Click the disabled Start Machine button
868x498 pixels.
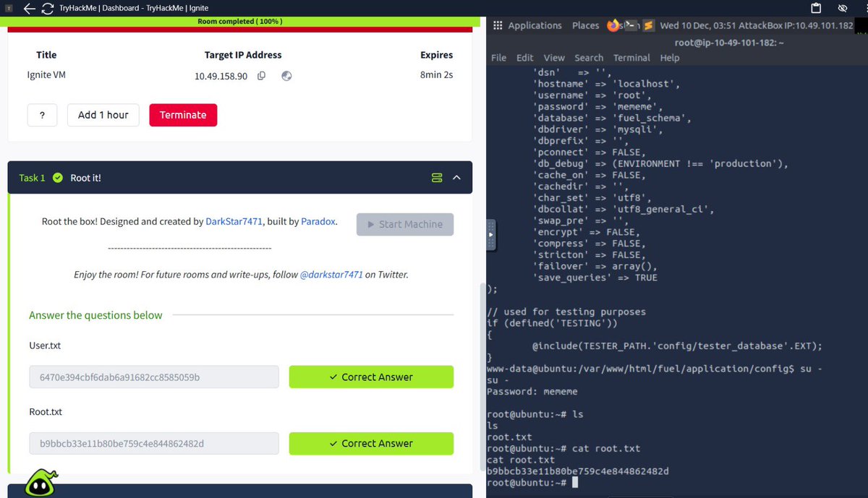pyautogui.click(x=405, y=224)
